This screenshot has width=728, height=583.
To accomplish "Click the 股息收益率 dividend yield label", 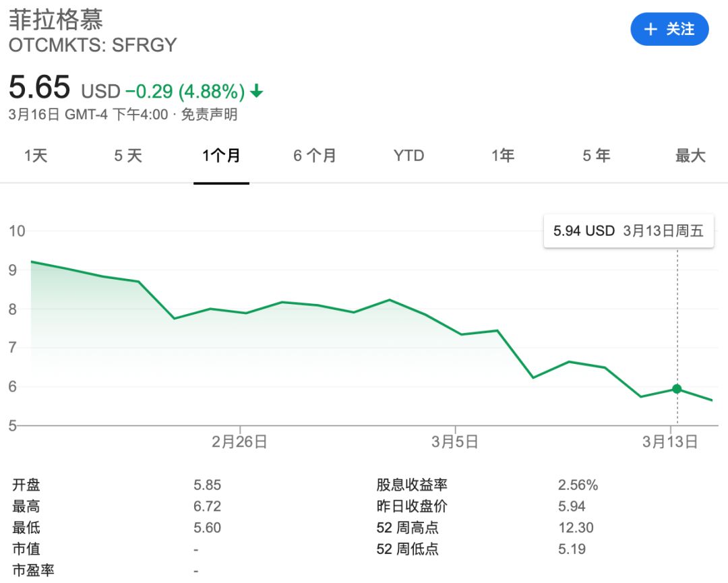I will pyautogui.click(x=412, y=485).
